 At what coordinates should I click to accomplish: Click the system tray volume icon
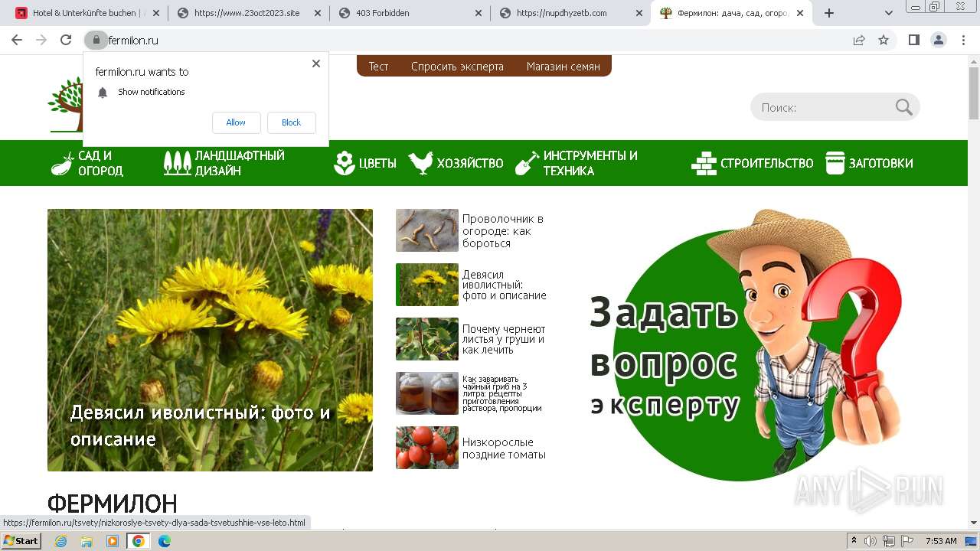click(871, 541)
